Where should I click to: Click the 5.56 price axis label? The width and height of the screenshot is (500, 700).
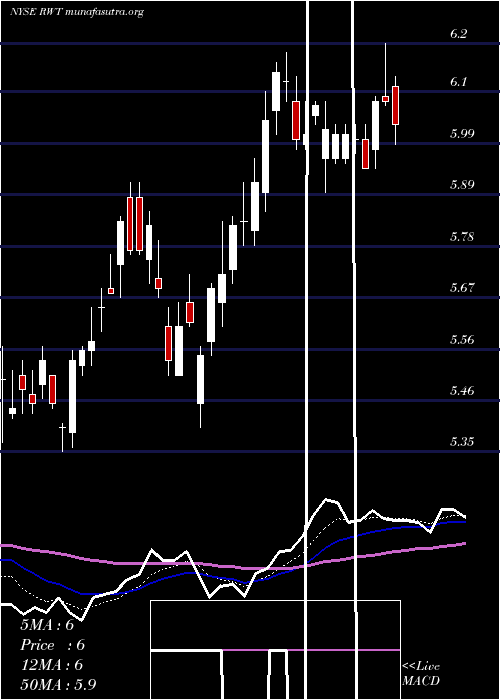click(x=461, y=340)
